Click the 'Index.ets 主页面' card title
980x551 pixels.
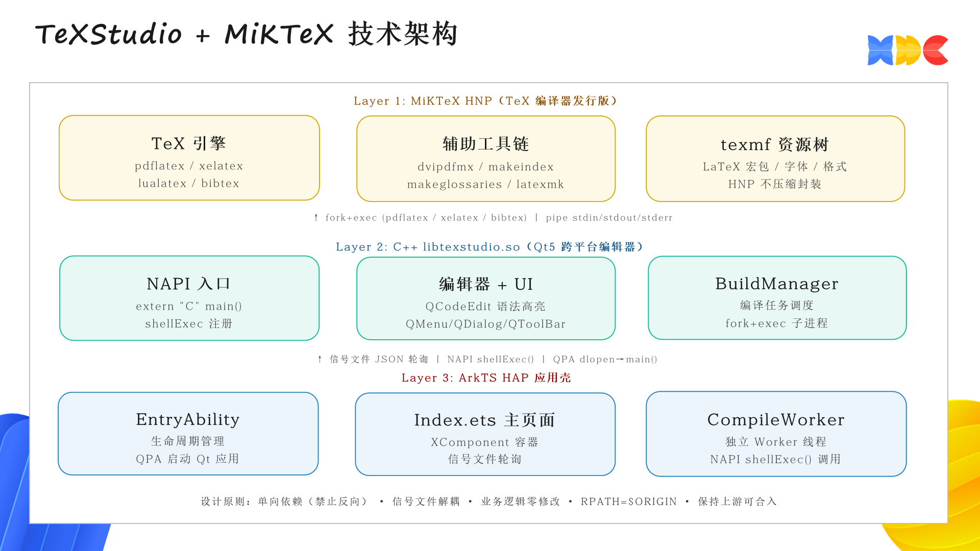point(485,420)
